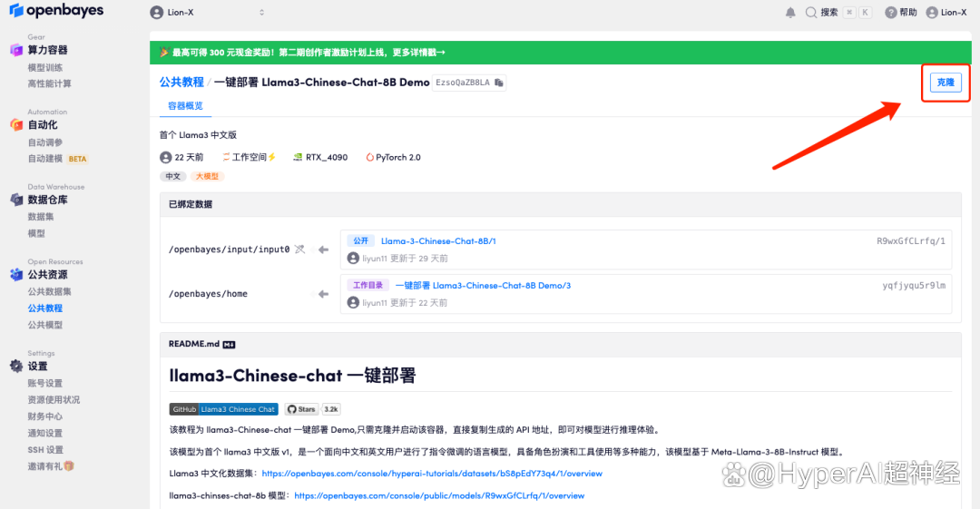Open the help question-mark icon
The height and width of the screenshot is (509, 980).
point(891,13)
